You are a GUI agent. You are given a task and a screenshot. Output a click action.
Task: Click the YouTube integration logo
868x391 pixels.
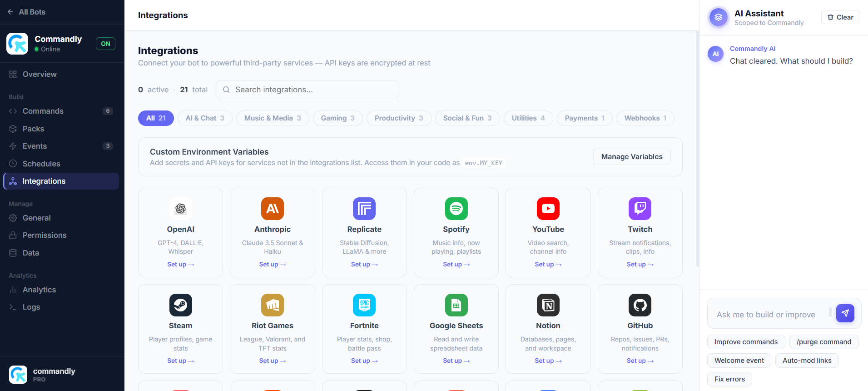click(x=548, y=209)
